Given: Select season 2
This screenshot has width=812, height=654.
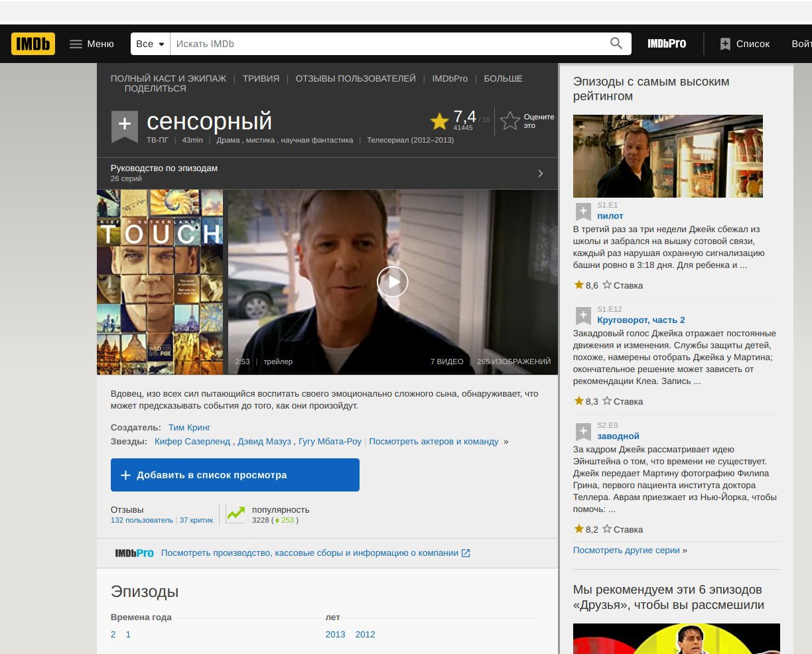Looking at the screenshot, I should coord(113,634).
